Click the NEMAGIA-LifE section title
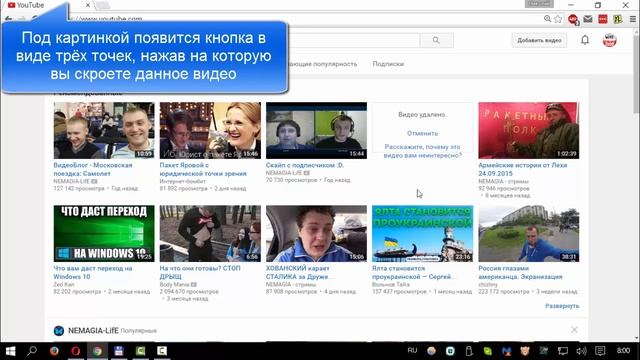 (93, 331)
